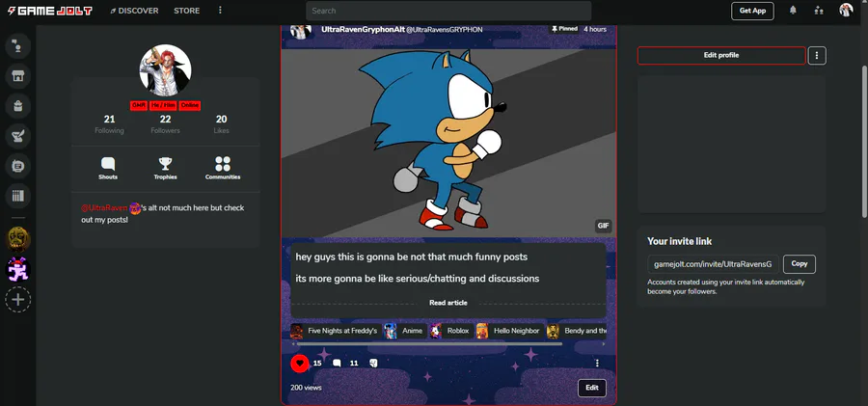Focus the Search field
The height and width of the screenshot is (406, 868).
tap(448, 11)
